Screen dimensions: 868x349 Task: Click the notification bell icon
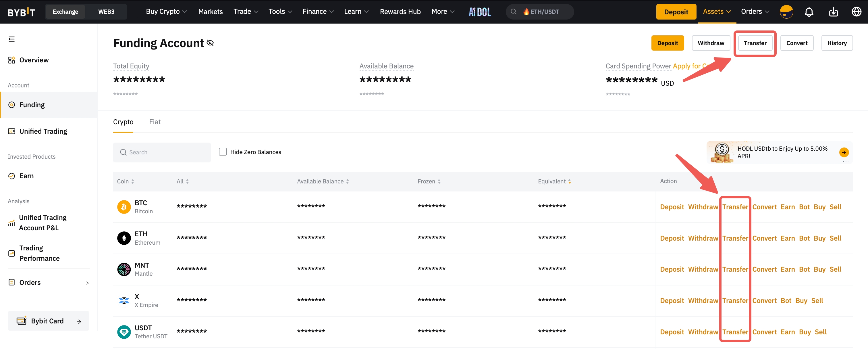809,12
